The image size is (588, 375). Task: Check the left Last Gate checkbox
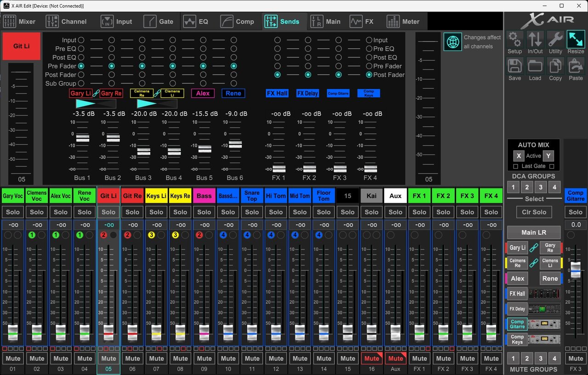(x=515, y=166)
